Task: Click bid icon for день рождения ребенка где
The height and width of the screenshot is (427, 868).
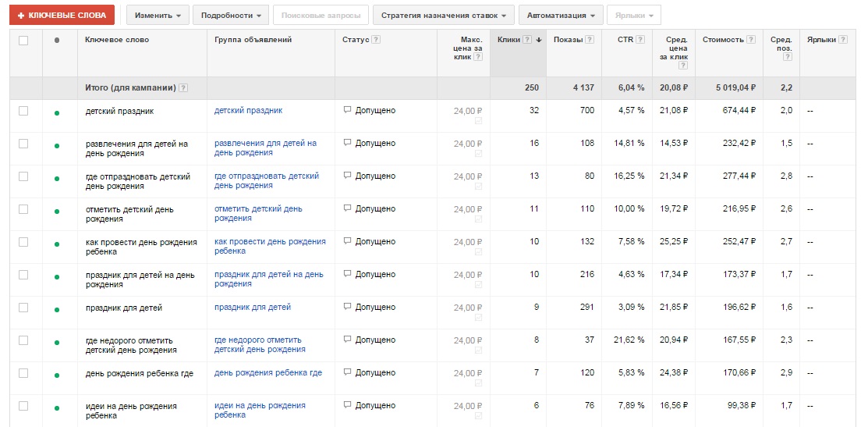Action: (x=478, y=383)
